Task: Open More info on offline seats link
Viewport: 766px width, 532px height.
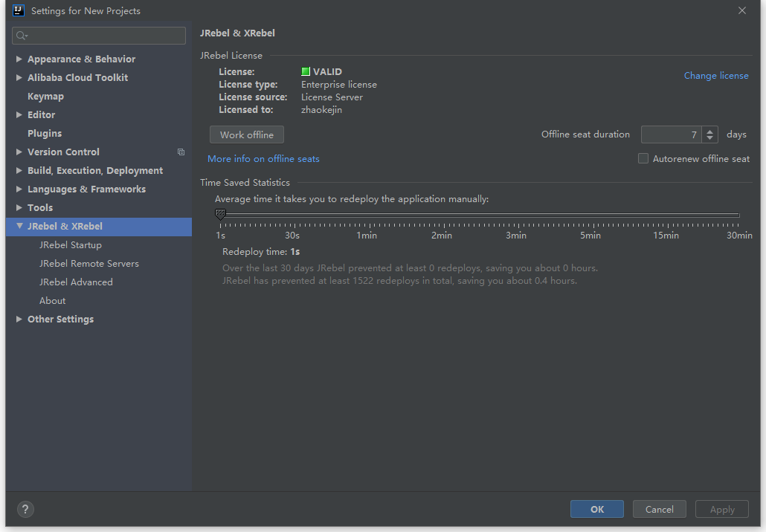Action: (263, 158)
